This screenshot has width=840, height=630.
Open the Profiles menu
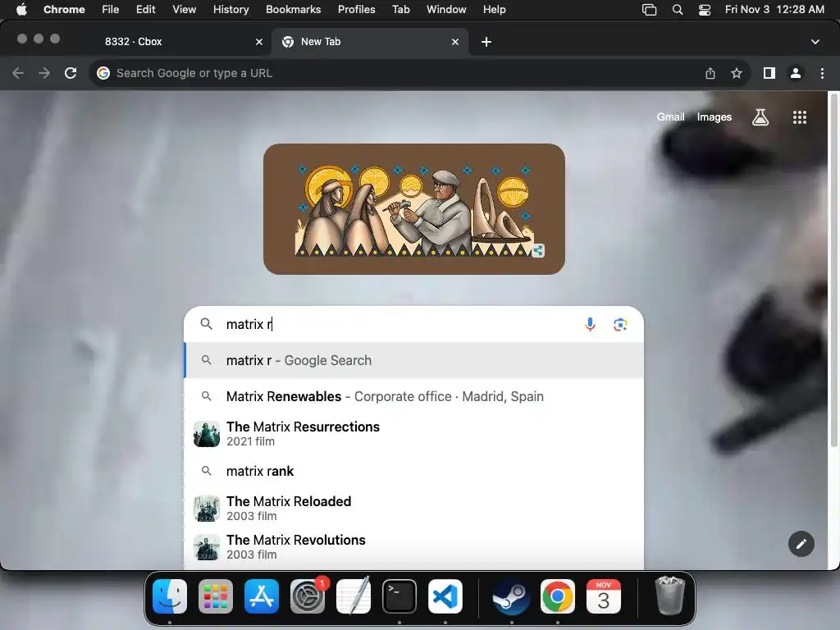click(356, 9)
